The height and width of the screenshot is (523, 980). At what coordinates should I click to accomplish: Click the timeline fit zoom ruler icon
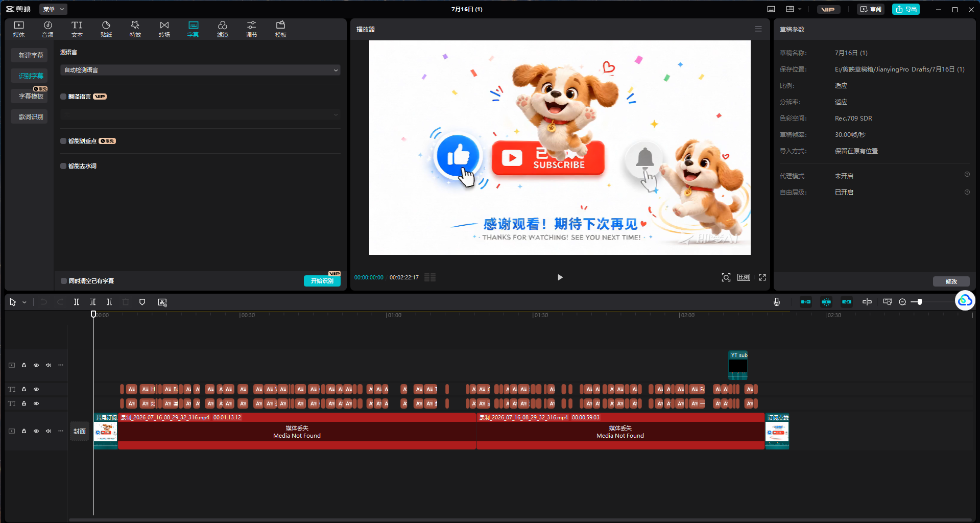coord(888,302)
